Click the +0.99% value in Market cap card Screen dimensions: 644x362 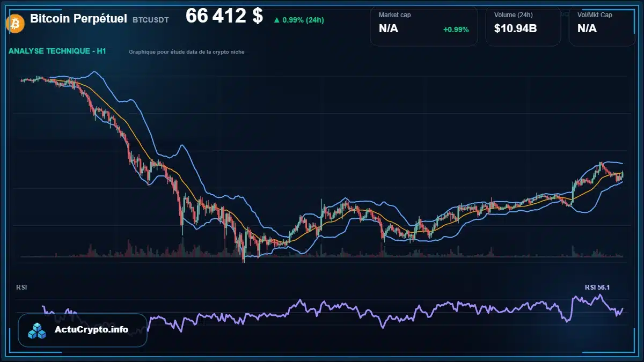[x=456, y=29]
